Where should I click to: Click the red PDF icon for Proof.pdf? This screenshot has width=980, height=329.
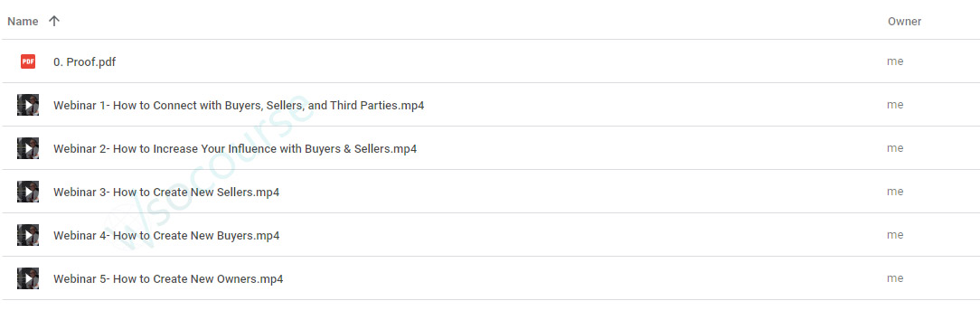point(28,61)
